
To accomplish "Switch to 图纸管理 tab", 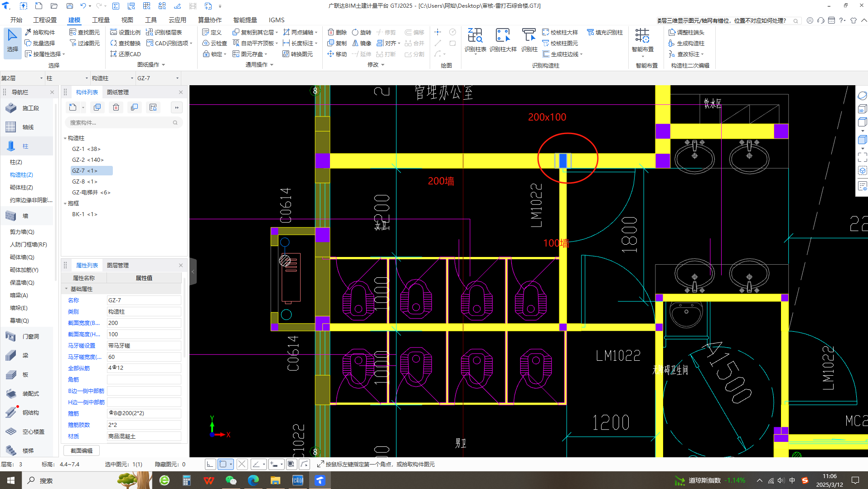I will click(118, 92).
